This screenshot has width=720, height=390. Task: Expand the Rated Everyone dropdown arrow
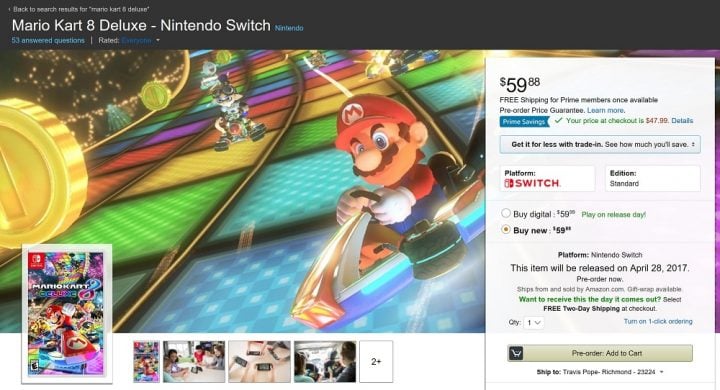[x=158, y=40]
